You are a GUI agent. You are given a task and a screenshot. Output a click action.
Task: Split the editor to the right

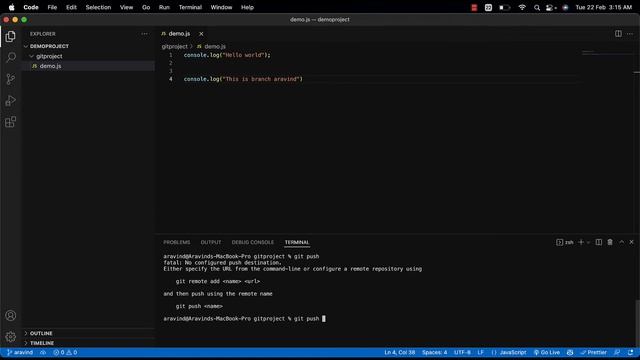618,33
